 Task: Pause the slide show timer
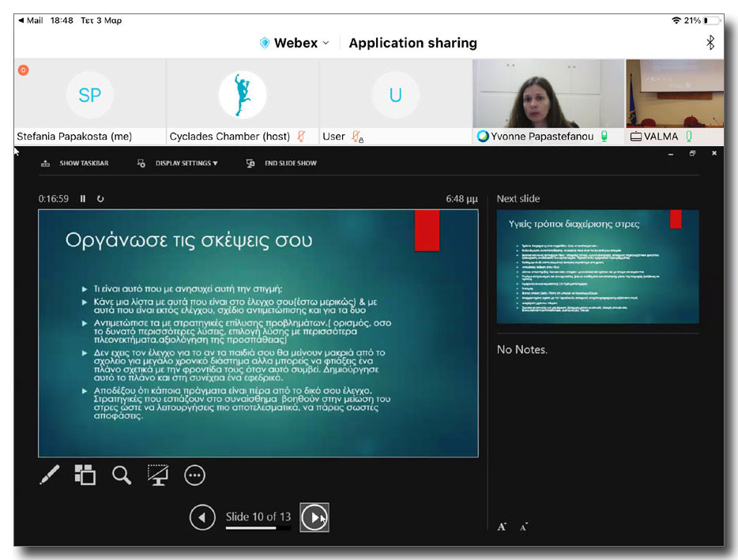[x=83, y=199]
